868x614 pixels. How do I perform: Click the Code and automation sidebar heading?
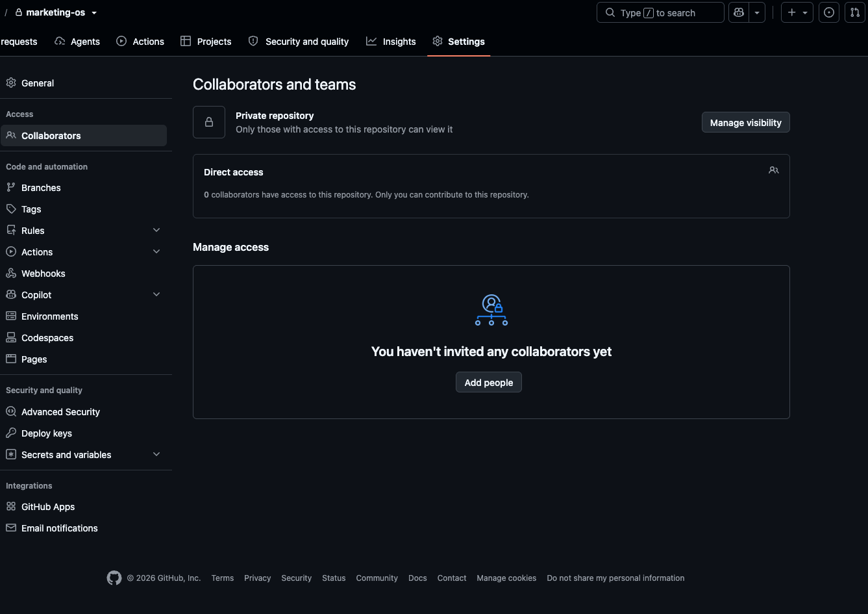point(47,167)
